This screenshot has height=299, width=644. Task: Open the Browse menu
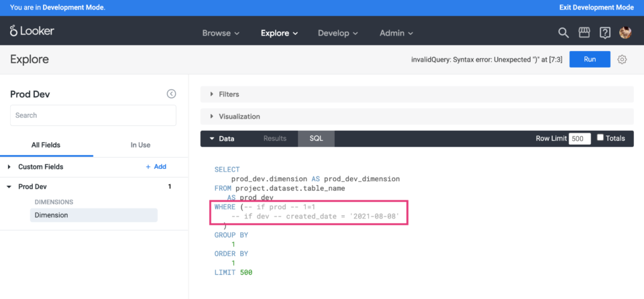[221, 34]
